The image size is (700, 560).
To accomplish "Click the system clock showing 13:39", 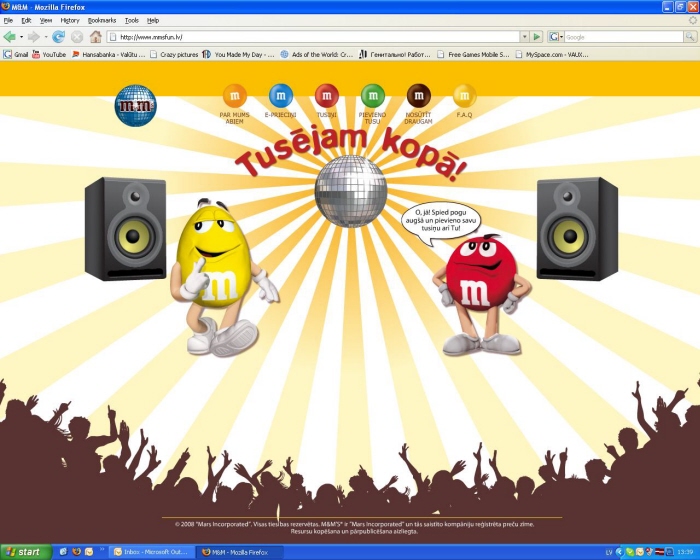I will click(685, 552).
